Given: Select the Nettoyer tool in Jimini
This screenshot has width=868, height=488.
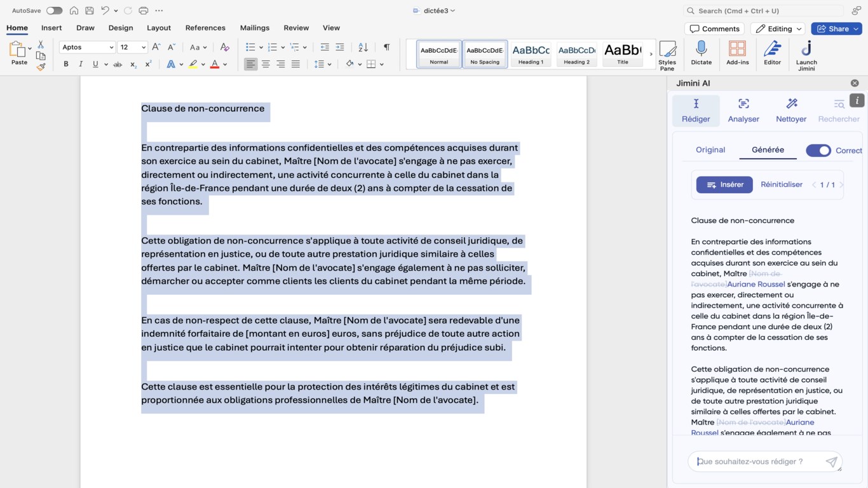Looking at the screenshot, I should (791, 111).
